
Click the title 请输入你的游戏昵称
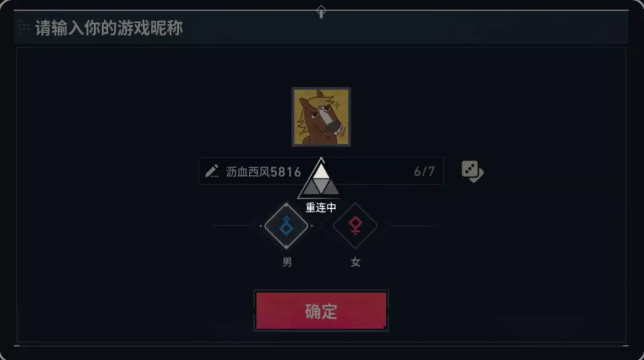pos(109,28)
